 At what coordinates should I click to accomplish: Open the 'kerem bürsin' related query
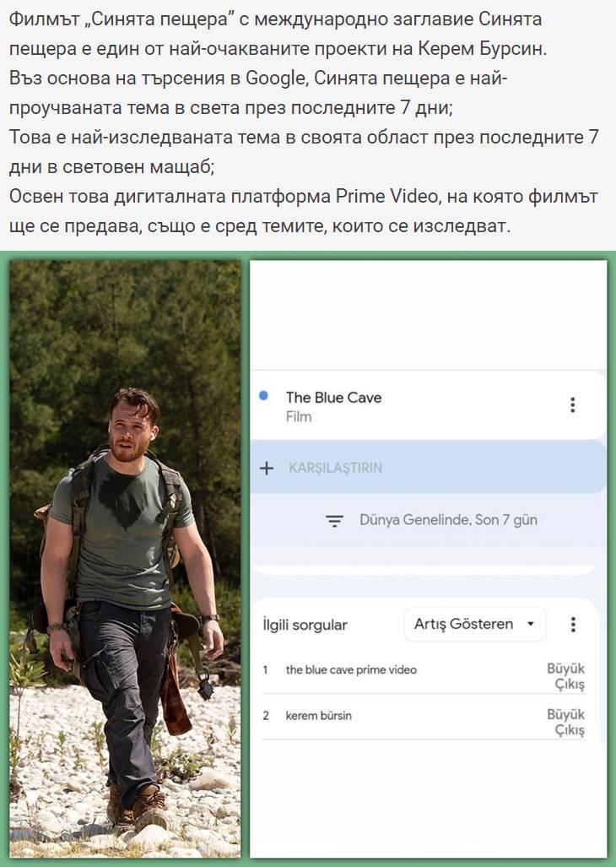tap(318, 716)
